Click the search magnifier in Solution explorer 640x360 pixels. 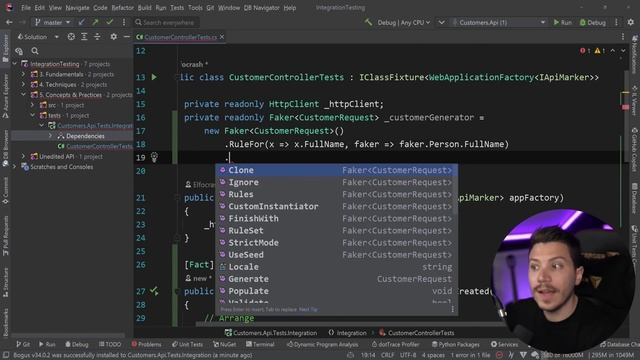coord(35,51)
